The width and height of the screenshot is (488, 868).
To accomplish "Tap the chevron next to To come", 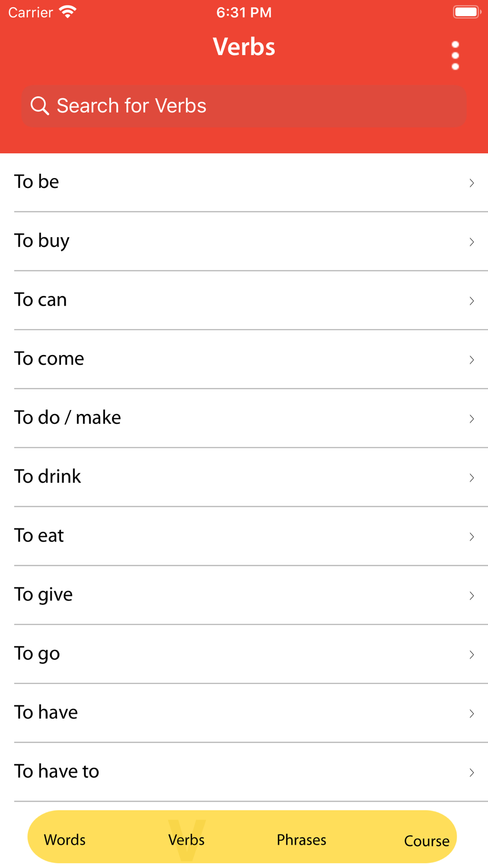I will pyautogui.click(x=471, y=360).
